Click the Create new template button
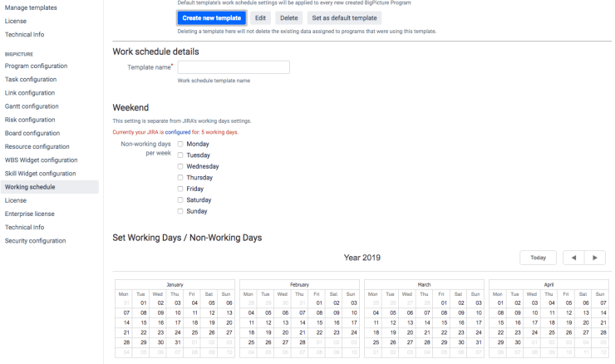Screen dimensions: 615x364 211,17
